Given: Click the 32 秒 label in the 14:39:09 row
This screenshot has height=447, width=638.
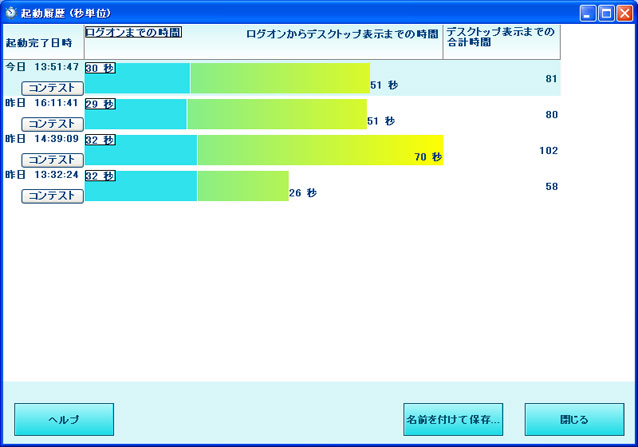Looking at the screenshot, I should [100, 140].
